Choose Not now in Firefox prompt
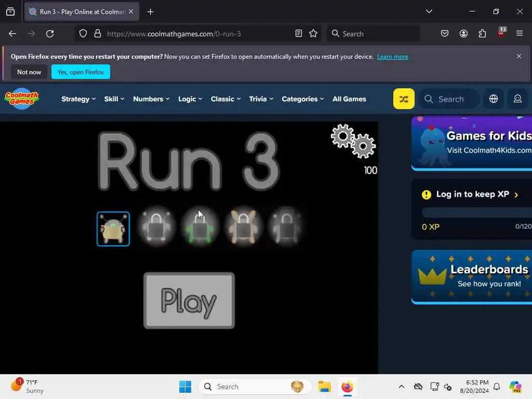The image size is (532, 399). click(29, 72)
